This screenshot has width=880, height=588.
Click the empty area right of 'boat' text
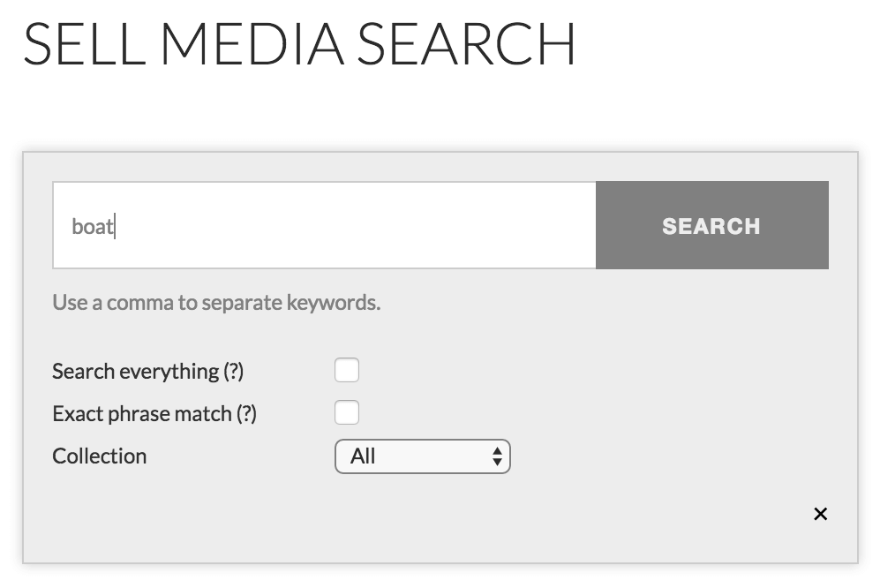tap(353, 225)
